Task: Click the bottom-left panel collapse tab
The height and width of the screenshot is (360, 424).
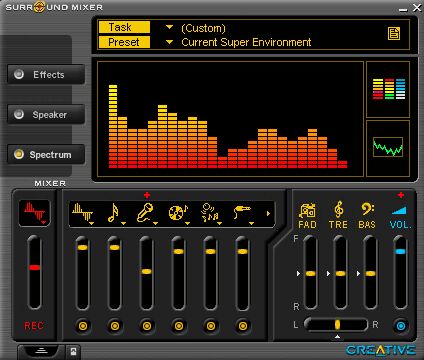Action: [x=41, y=351]
